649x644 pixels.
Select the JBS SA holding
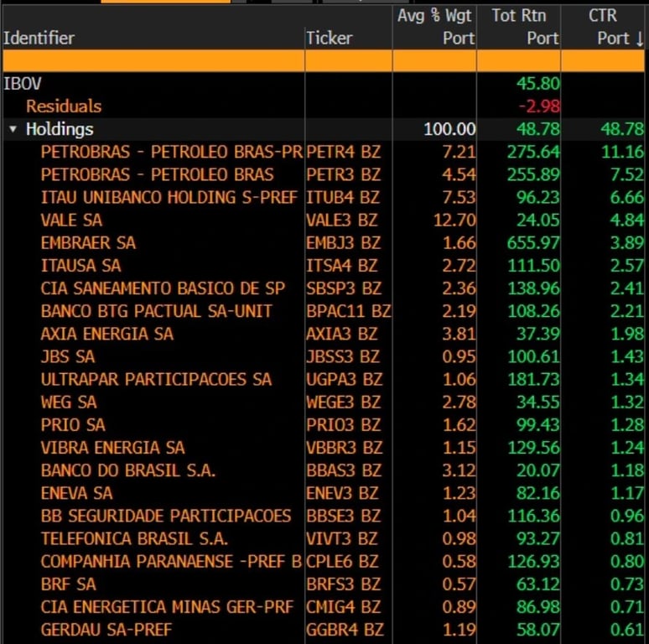(x=68, y=356)
